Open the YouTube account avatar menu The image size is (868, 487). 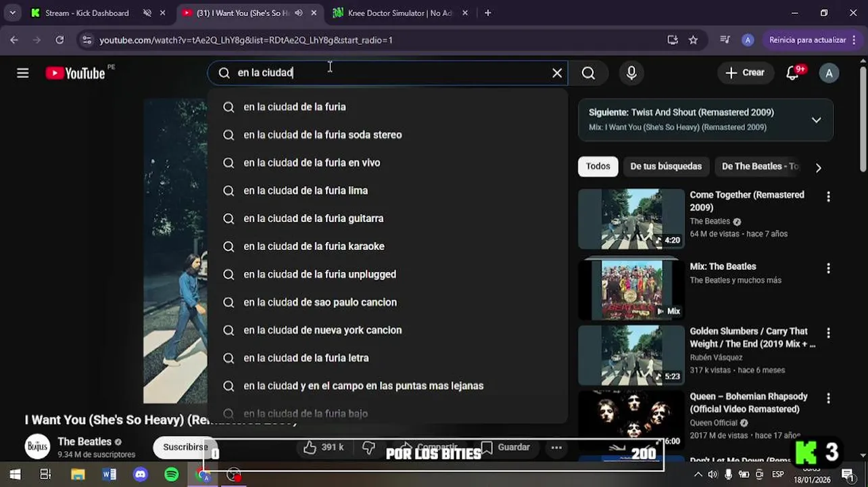pos(829,73)
